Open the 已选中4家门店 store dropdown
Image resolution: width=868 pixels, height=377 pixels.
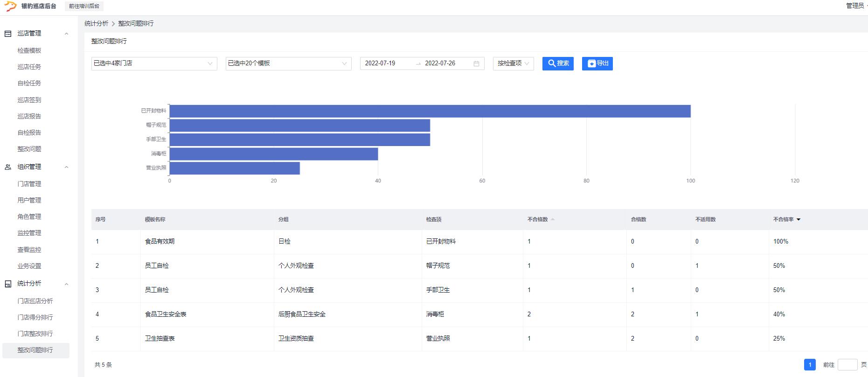point(154,63)
